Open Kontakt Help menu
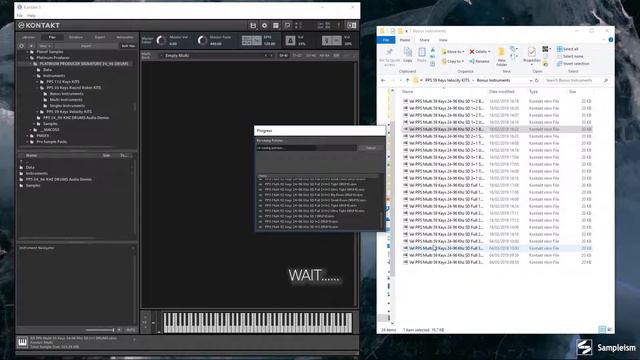Viewport: 640px width, 360px height. tap(31, 16)
